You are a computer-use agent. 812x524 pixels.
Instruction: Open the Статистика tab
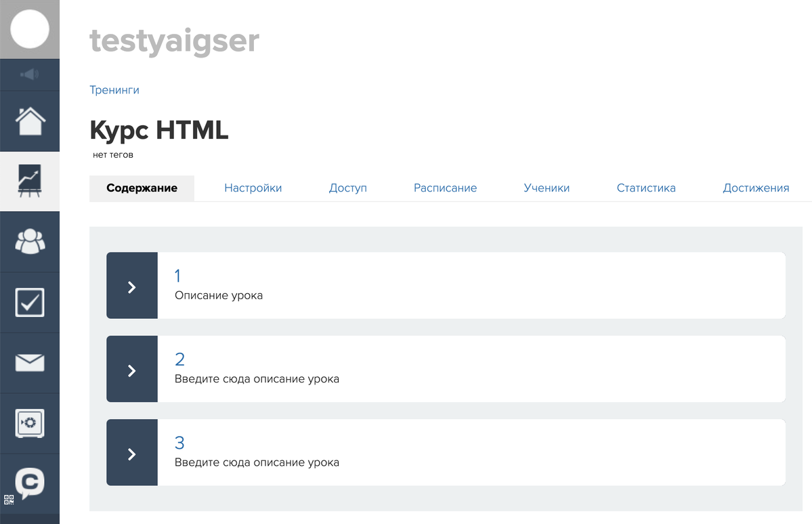pos(646,188)
